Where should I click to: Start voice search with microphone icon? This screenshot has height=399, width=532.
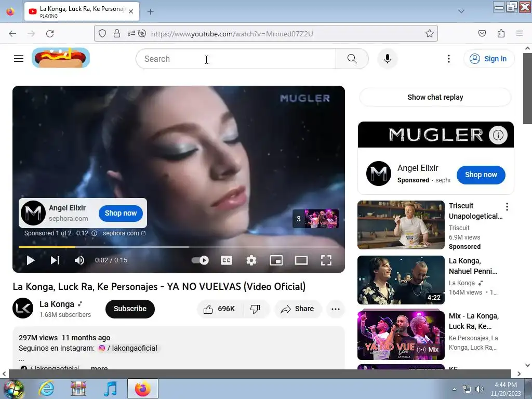pyautogui.click(x=388, y=59)
